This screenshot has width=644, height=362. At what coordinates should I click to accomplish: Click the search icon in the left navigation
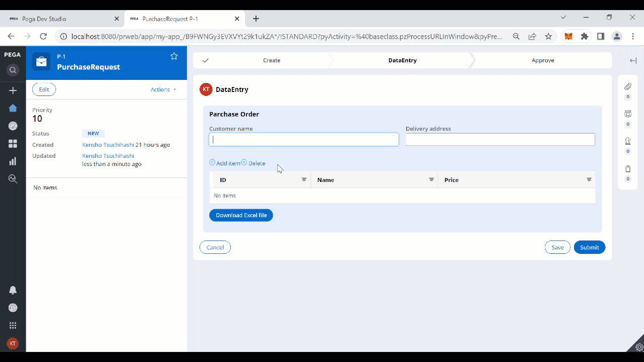pyautogui.click(x=13, y=70)
